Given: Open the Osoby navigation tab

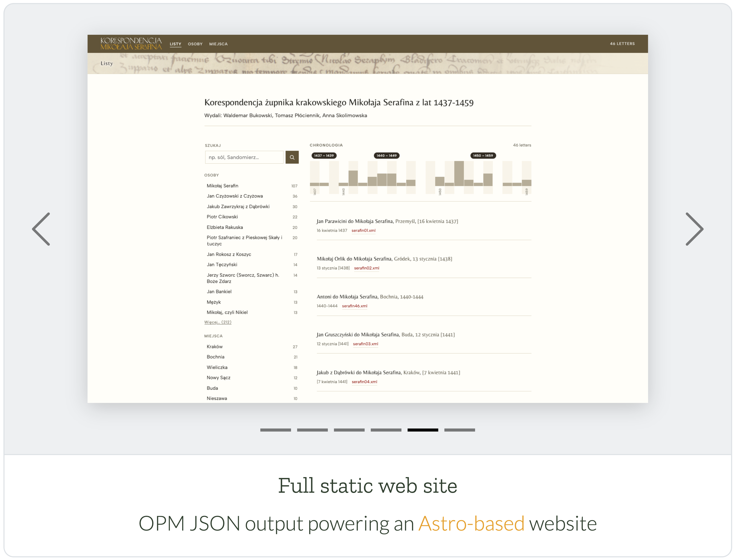Looking at the screenshot, I should (195, 44).
